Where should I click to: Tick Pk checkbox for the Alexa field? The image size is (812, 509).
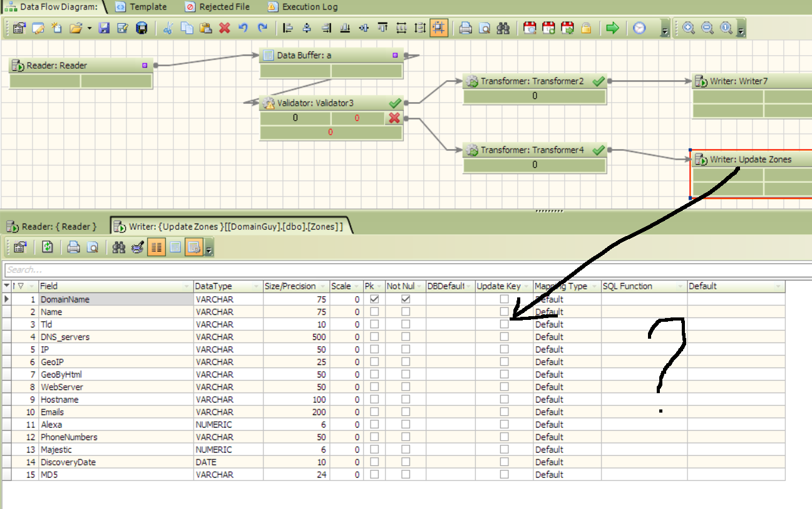374,424
